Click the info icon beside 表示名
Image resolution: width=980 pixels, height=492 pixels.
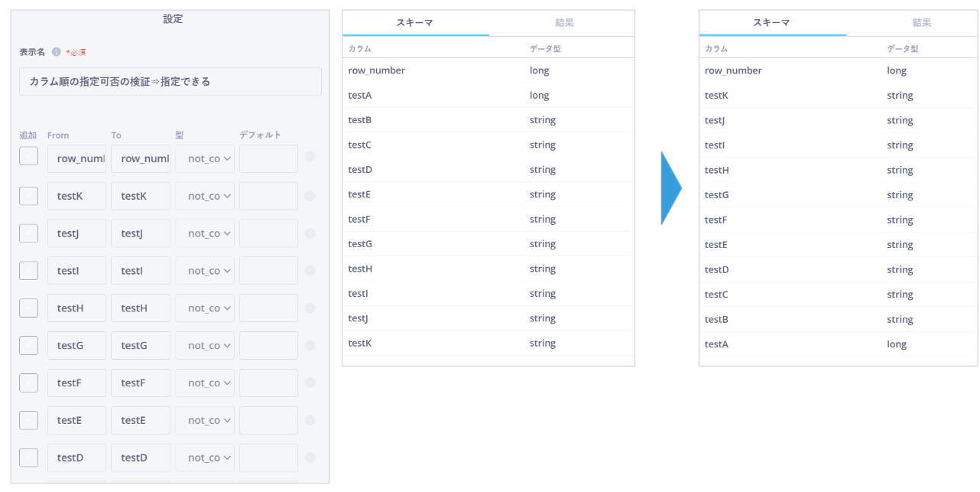click(56, 52)
